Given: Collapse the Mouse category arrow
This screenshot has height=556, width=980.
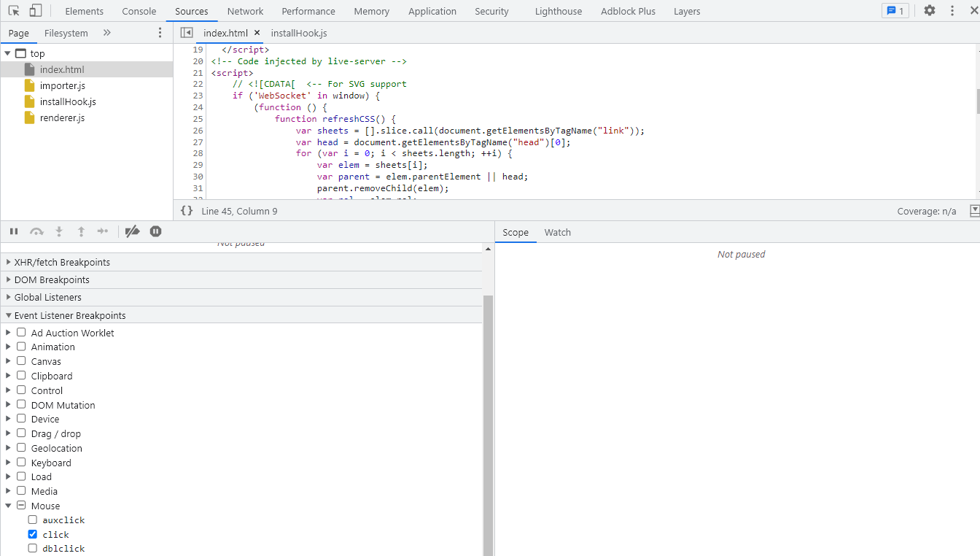Looking at the screenshot, I should pos(8,505).
